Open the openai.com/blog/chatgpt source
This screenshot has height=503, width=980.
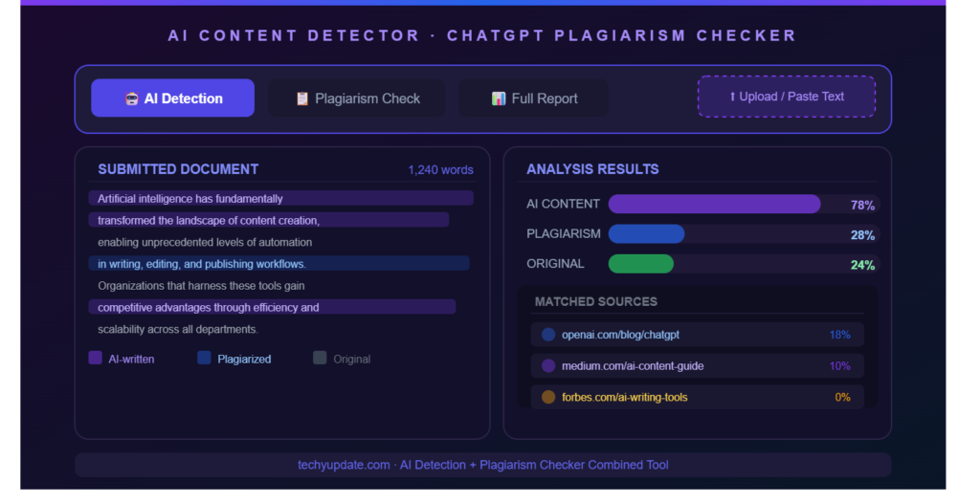[x=698, y=335]
